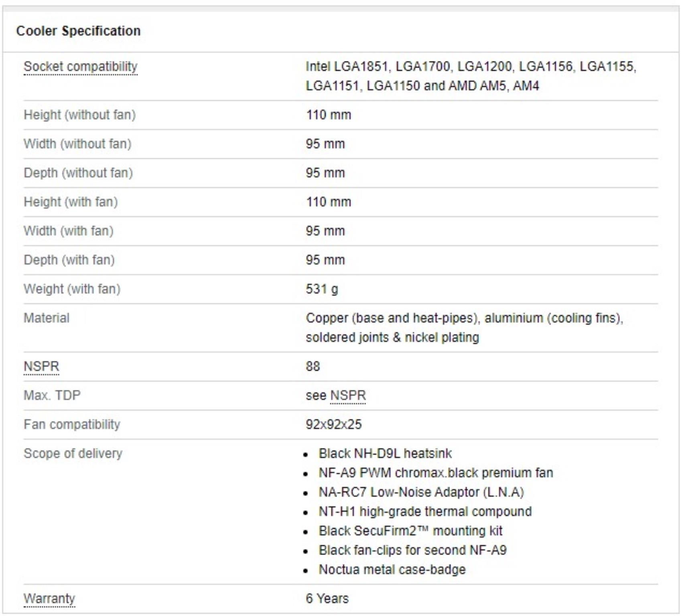The image size is (684, 616).
Task: Click Black NH-D9L heatsink list item
Action: (x=385, y=453)
